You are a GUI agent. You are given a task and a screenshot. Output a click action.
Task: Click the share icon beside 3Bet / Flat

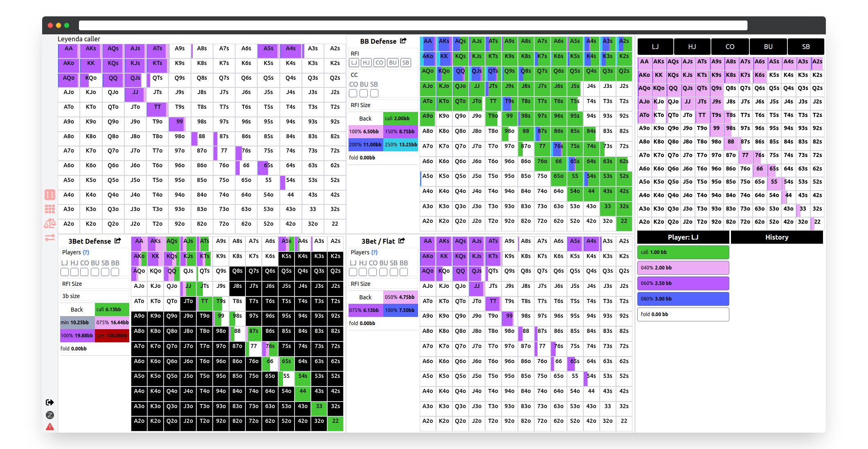coord(402,241)
